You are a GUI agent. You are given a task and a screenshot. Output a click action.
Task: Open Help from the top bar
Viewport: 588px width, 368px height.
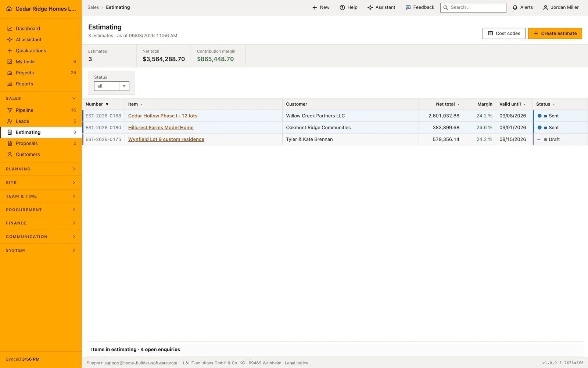(x=348, y=7)
